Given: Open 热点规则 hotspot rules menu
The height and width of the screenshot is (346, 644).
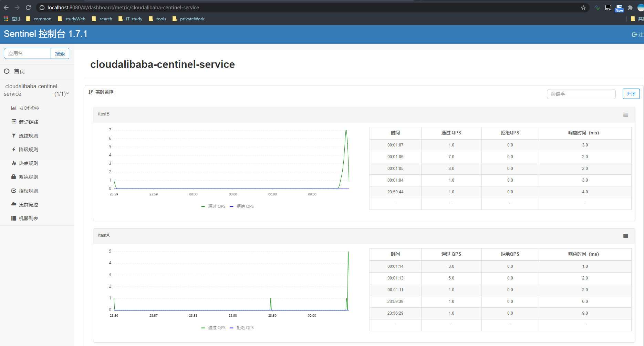Looking at the screenshot, I should click(25, 163).
